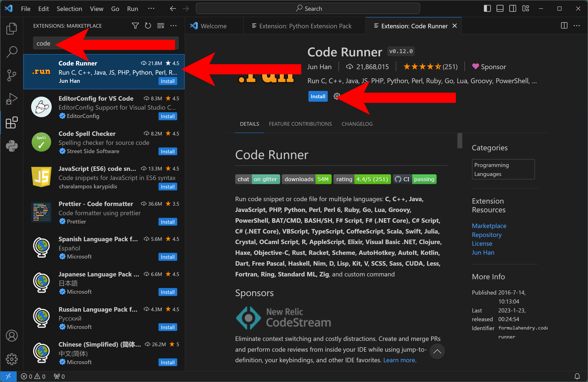Open the Jun Han resource link

tap(483, 253)
